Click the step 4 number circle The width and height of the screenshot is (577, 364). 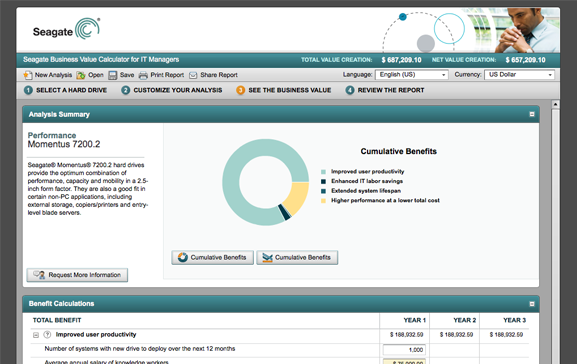(350, 90)
